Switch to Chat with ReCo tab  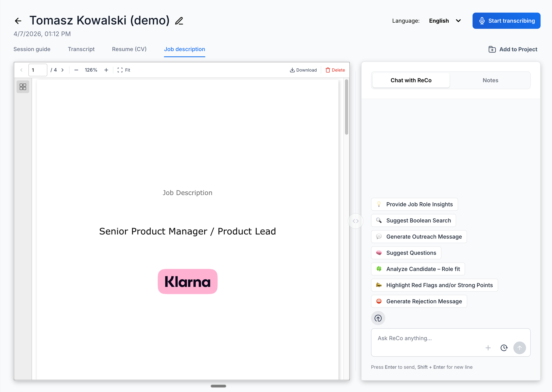[411, 80]
